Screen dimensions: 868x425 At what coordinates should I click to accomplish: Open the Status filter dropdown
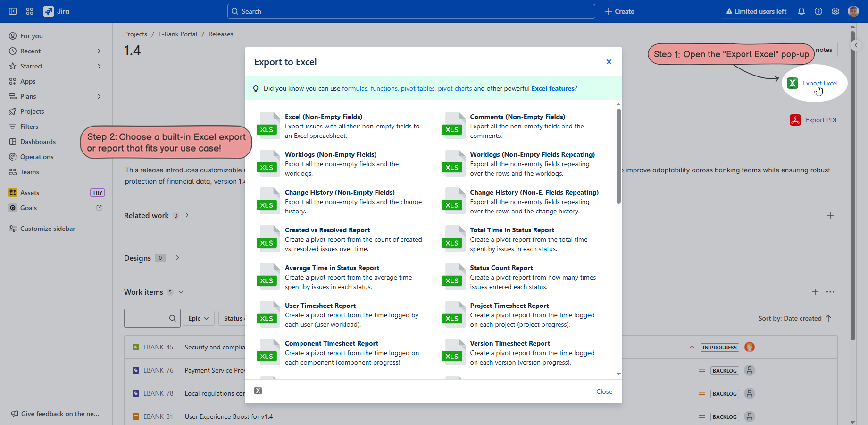pos(232,318)
